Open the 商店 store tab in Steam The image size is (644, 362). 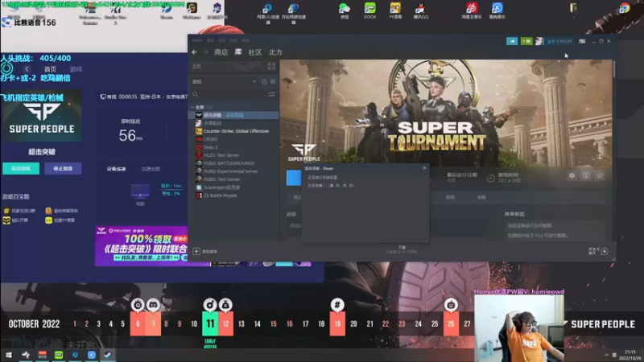tap(221, 52)
